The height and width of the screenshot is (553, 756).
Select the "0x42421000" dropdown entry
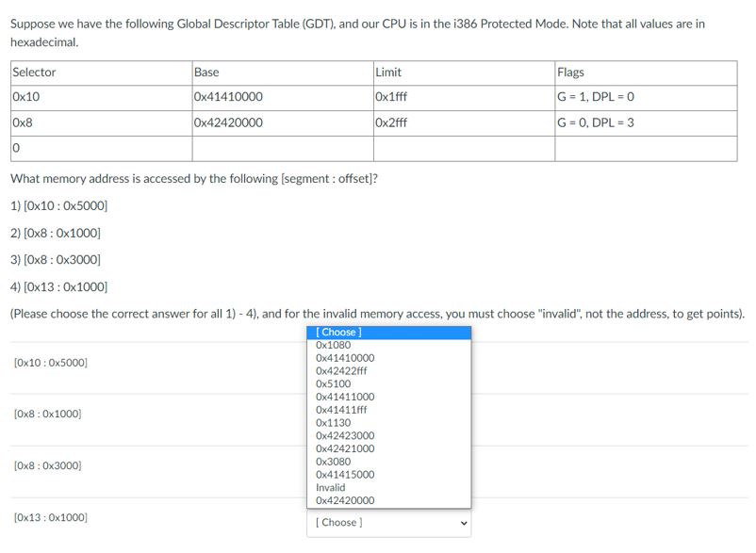click(349, 448)
